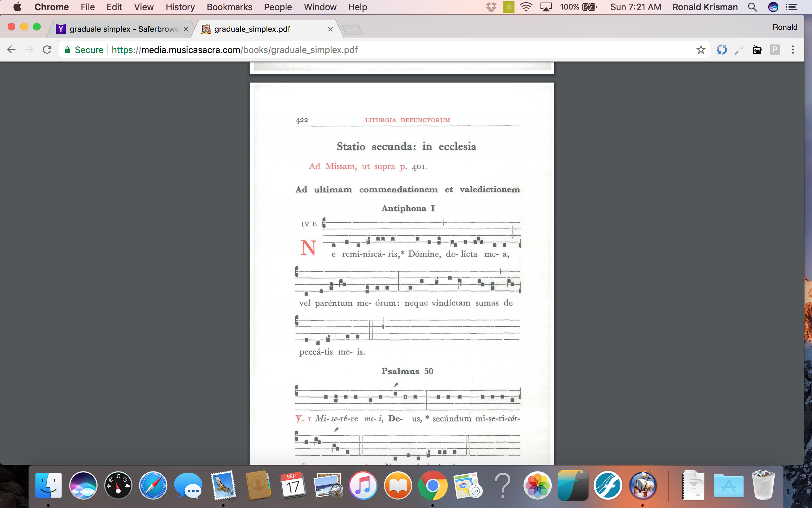Open Notification Center

pos(792,7)
